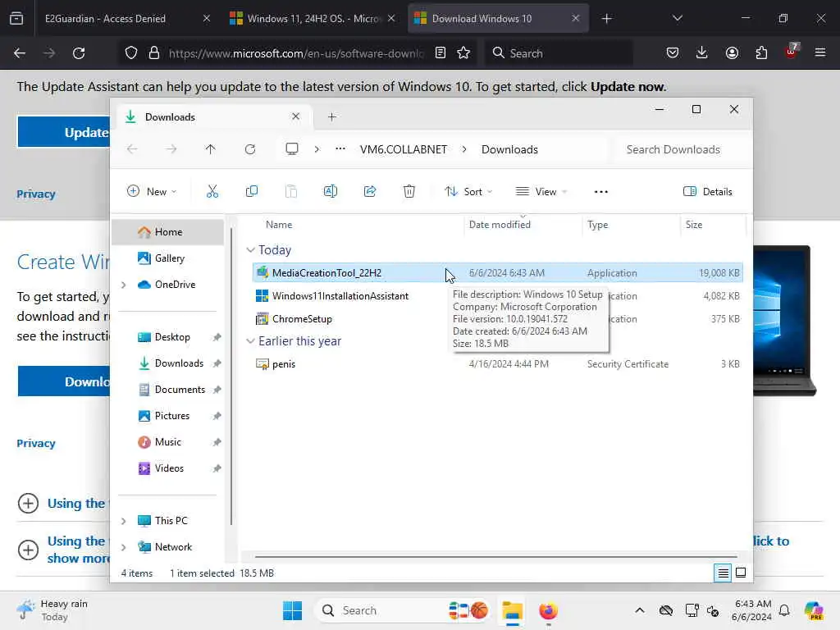Toggle Firefox reader view icon
Screen dimensions: 840x630
click(x=440, y=53)
